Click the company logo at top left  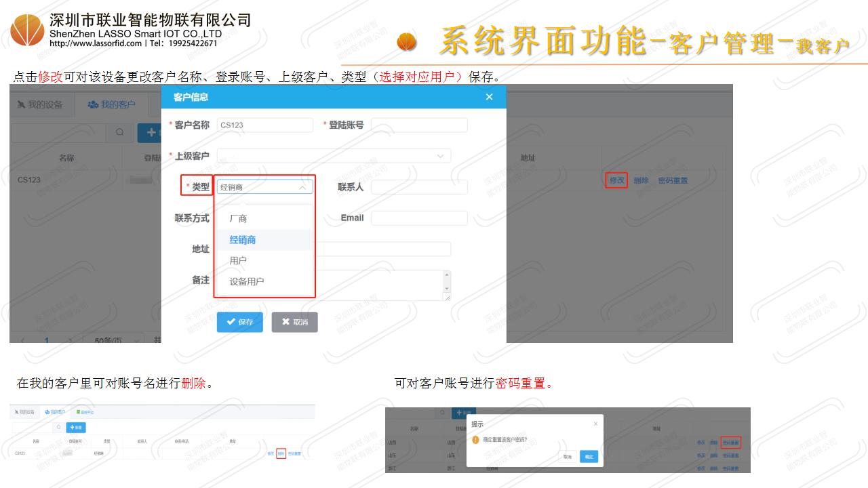point(27,30)
